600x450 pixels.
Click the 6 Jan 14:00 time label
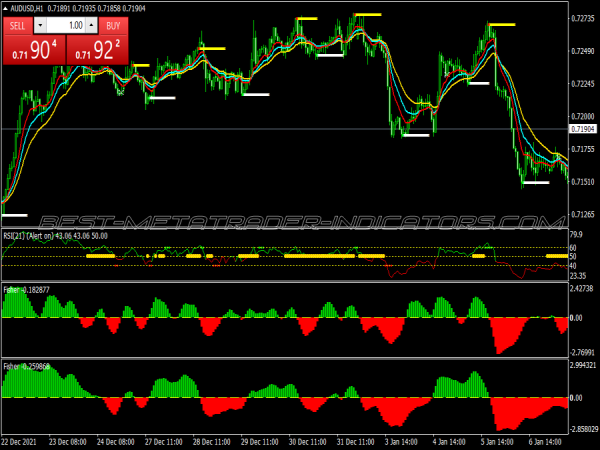point(545,442)
